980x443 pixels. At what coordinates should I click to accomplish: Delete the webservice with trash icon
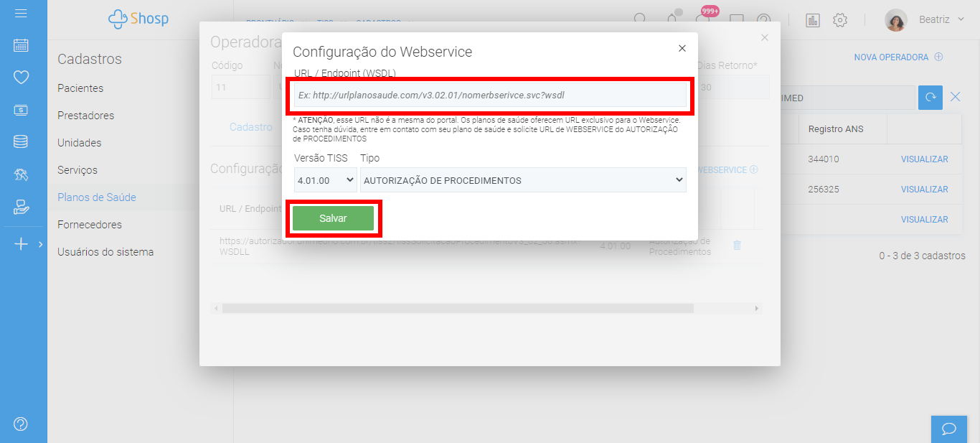click(x=737, y=246)
